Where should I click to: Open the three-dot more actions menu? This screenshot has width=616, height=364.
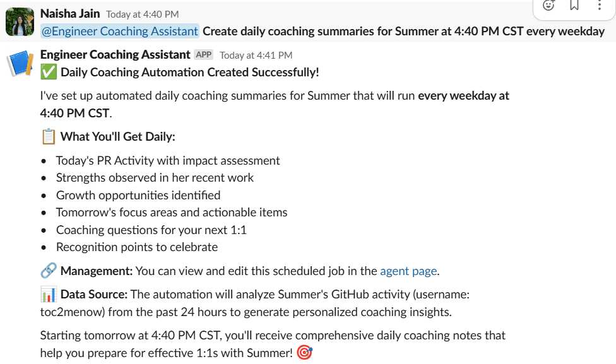tap(599, 6)
